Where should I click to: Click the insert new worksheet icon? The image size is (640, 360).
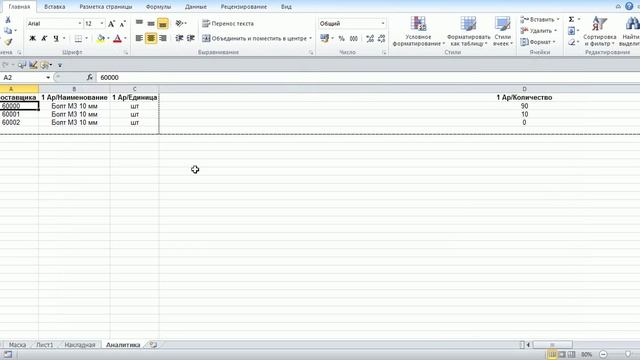pos(153,345)
